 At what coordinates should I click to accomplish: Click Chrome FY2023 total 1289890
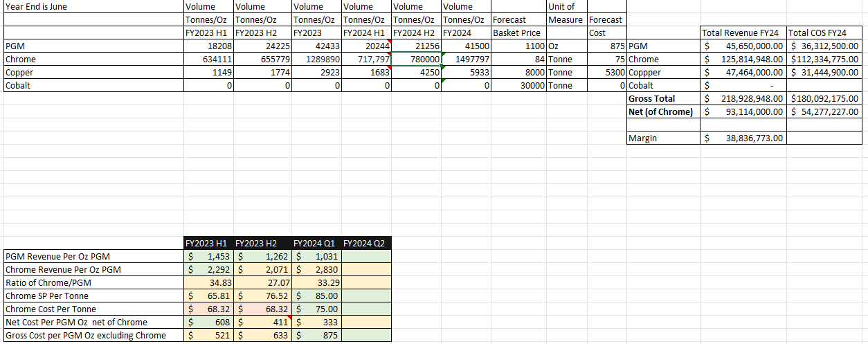click(x=316, y=60)
